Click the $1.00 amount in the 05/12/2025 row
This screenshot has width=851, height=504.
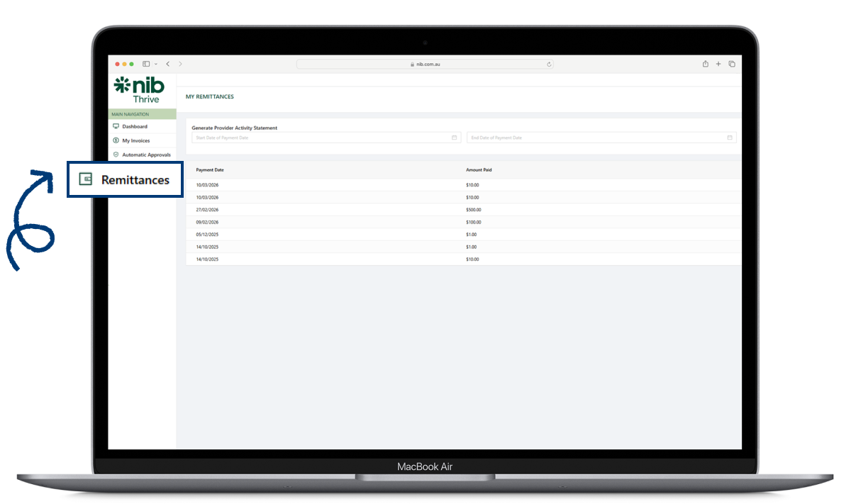coord(472,235)
